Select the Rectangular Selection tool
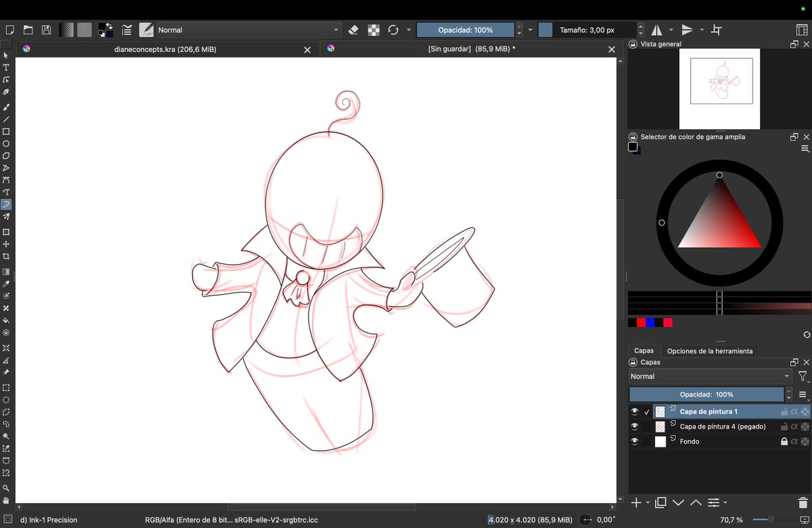Image resolution: width=812 pixels, height=528 pixels. [x=6, y=388]
